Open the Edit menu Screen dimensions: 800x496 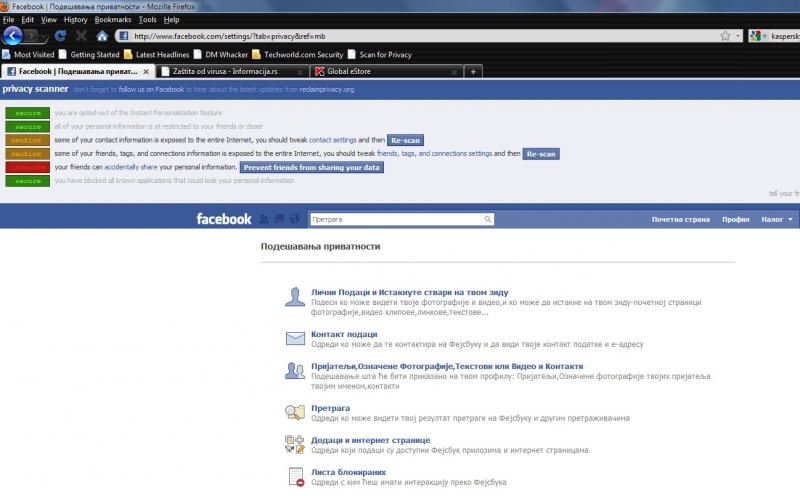point(28,19)
